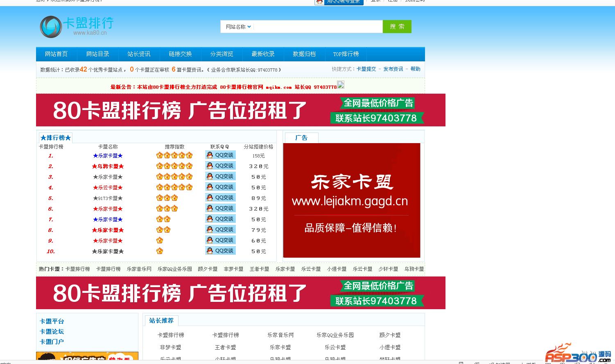Click the 卡盟提交 shortcut link
Image resolution: width=615 pixels, height=364 pixels.
click(366, 69)
